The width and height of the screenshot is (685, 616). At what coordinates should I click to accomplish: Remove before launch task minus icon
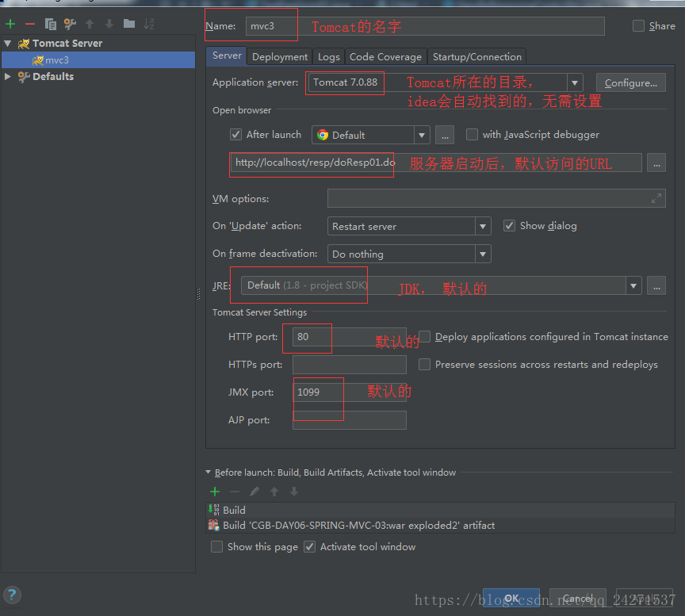[x=235, y=492]
